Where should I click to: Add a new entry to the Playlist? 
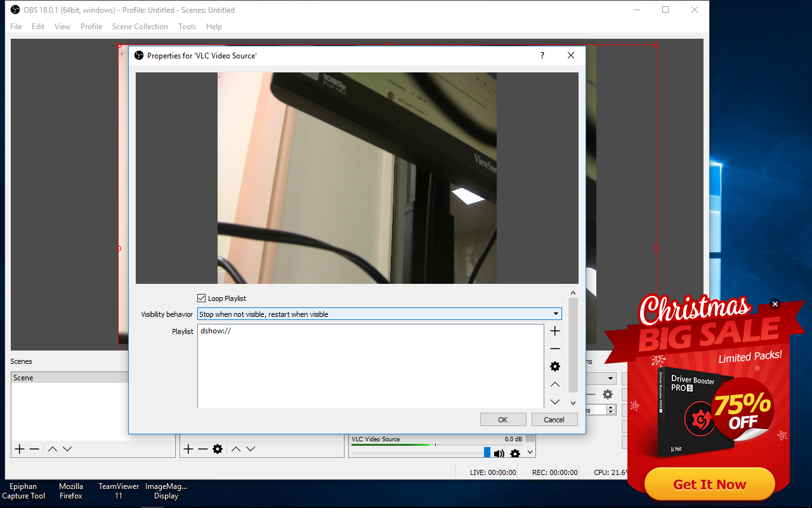[x=555, y=331]
